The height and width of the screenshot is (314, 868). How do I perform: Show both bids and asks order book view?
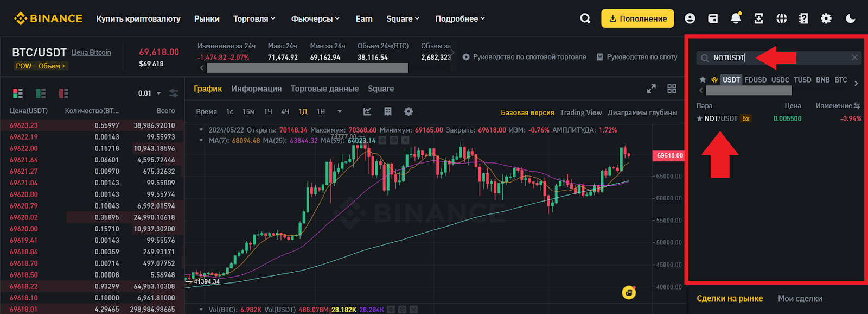[x=18, y=93]
